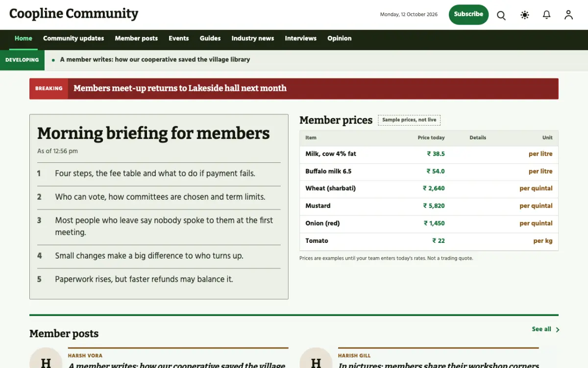Click See all chevron arrow icon
The width and height of the screenshot is (588, 368).
[558, 330]
